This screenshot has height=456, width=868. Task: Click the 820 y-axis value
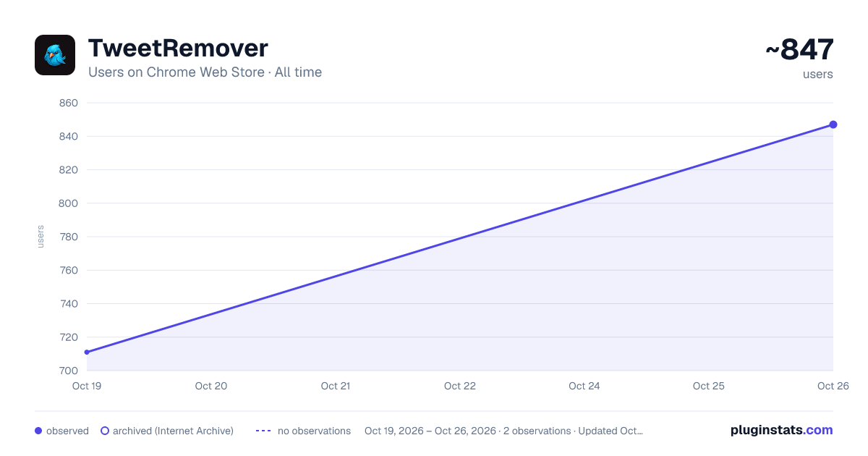pyautogui.click(x=68, y=170)
